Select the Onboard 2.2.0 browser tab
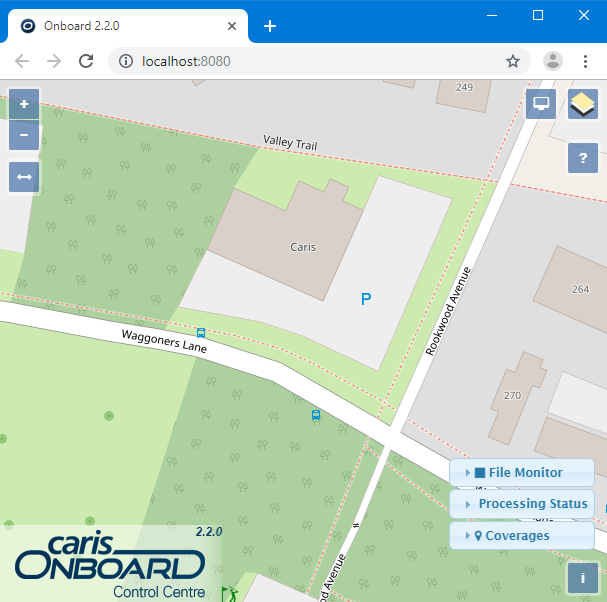The image size is (607, 602). coord(120,26)
